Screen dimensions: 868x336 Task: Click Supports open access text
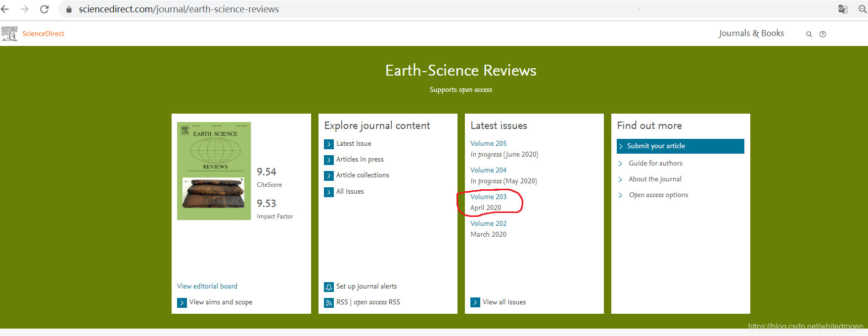(x=461, y=89)
